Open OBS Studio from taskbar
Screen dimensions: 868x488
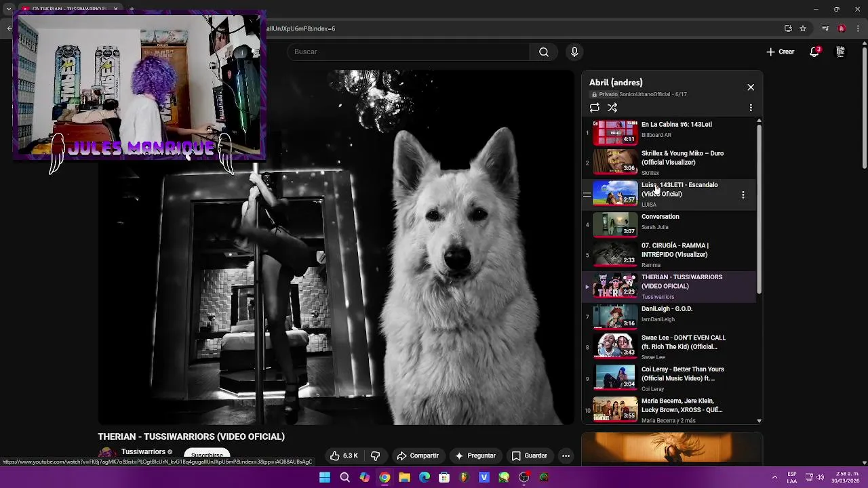click(524, 478)
